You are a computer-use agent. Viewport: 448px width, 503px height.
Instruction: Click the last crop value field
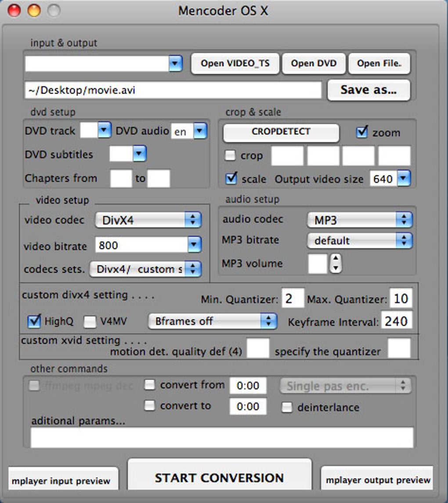[394, 156]
